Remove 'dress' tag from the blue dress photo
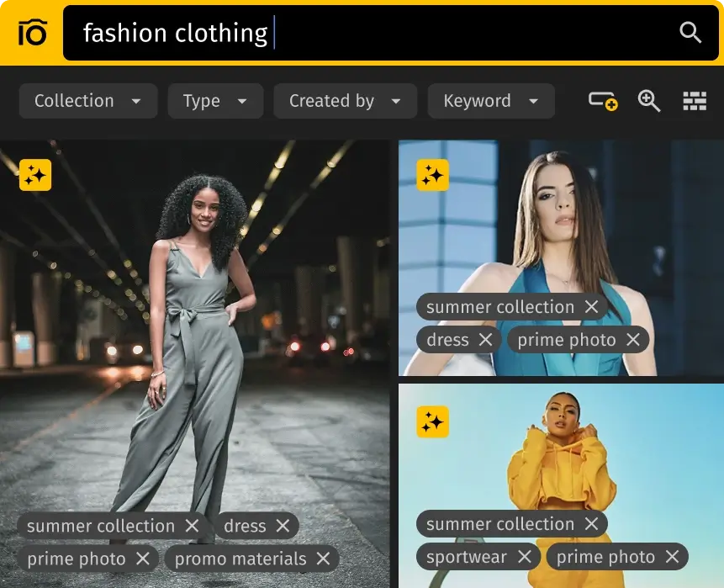Screen dimensions: 724x588 (485, 340)
